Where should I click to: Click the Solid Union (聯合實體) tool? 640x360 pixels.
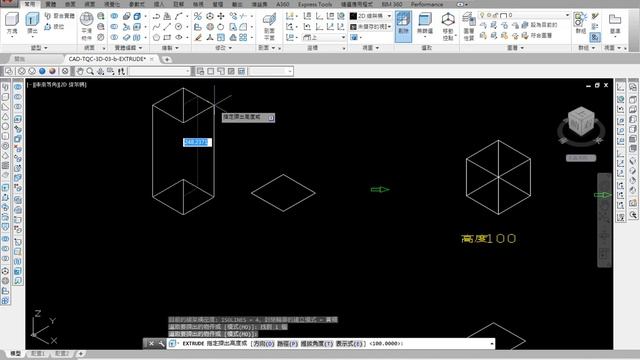pyautogui.click(x=60, y=16)
